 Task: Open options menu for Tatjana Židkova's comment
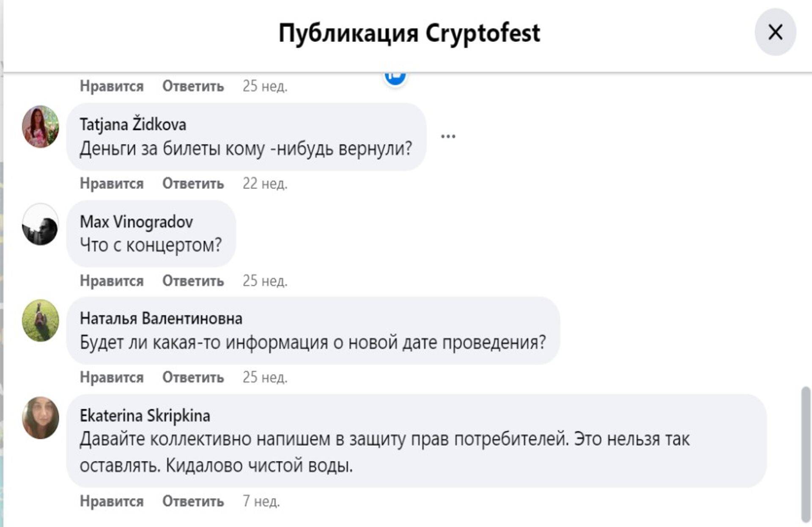(448, 136)
